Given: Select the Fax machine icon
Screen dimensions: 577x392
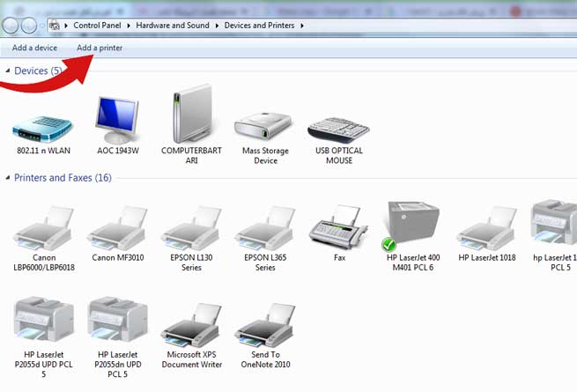Looking at the screenshot, I should coord(338,227).
